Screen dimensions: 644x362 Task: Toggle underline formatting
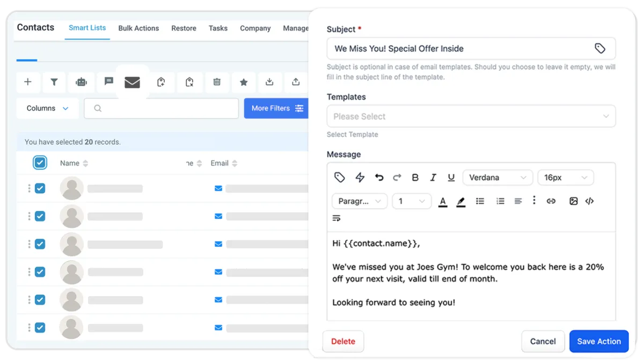coord(451,178)
